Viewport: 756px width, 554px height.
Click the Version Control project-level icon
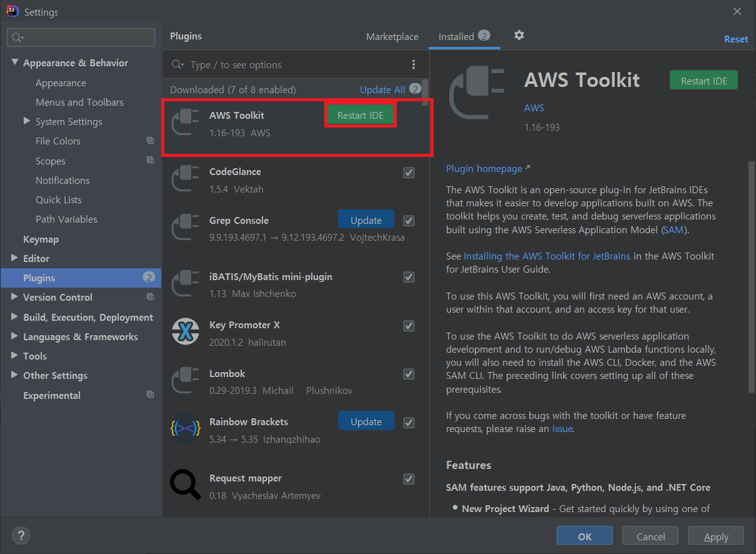pos(150,297)
